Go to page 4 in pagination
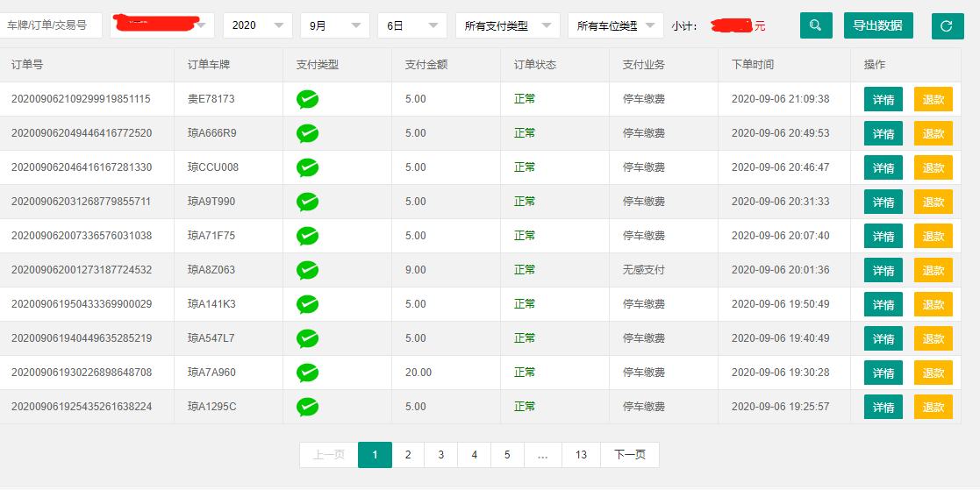This screenshot has width=980, height=490. coord(475,455)
